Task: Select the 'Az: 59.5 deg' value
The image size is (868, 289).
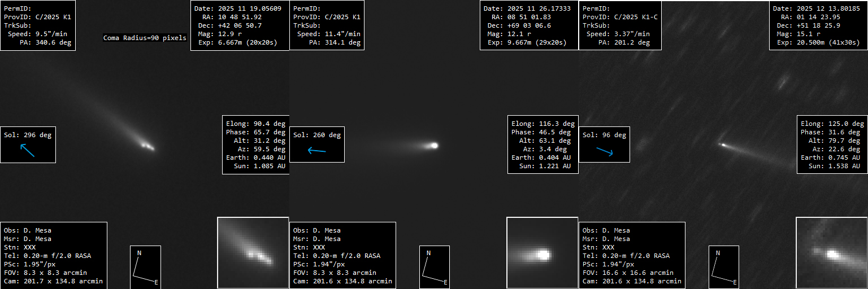Action: tap(262, 149)
